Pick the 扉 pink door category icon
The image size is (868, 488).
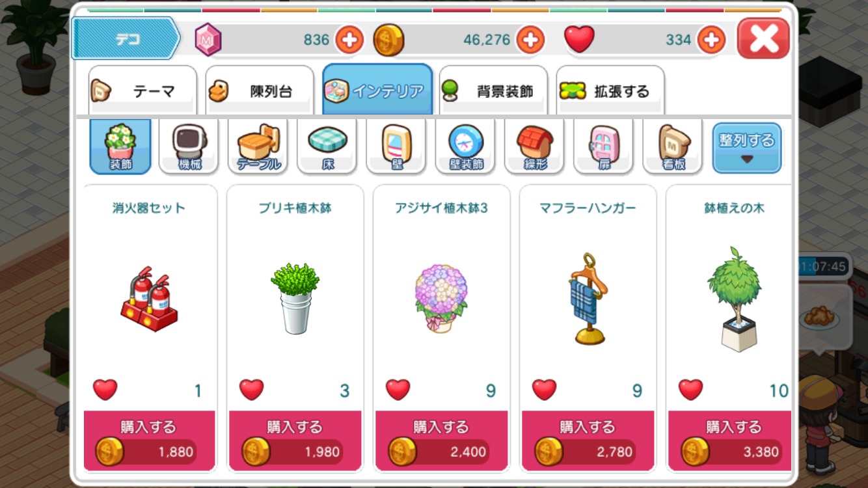[603, 146]
